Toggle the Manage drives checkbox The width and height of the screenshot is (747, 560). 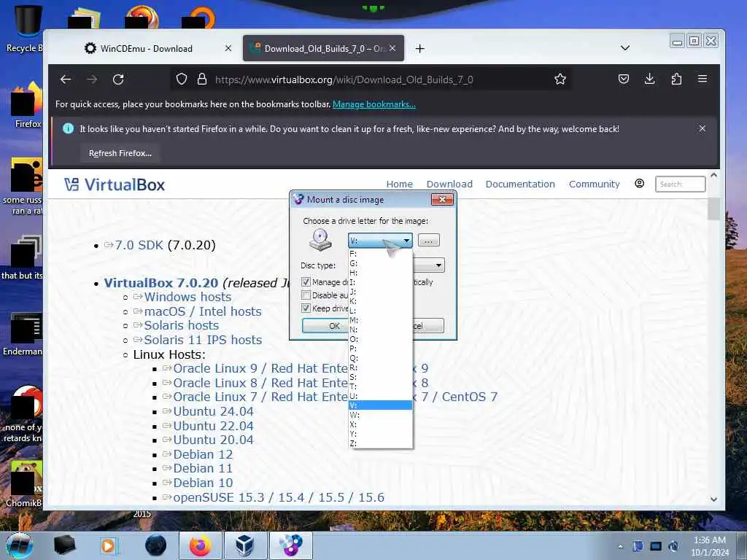pos(306,282)
